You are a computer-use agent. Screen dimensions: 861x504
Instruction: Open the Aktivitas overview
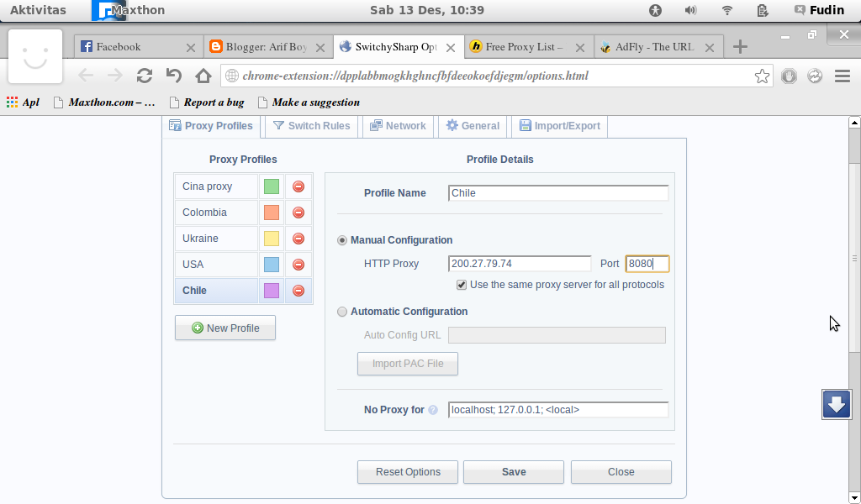click(x=38, y=10)
